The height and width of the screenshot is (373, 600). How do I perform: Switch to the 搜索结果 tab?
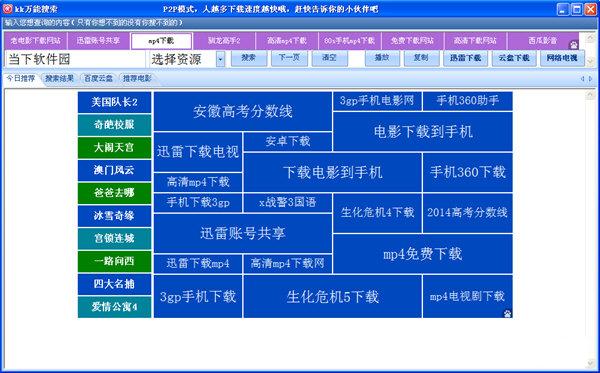coord(59,78)
